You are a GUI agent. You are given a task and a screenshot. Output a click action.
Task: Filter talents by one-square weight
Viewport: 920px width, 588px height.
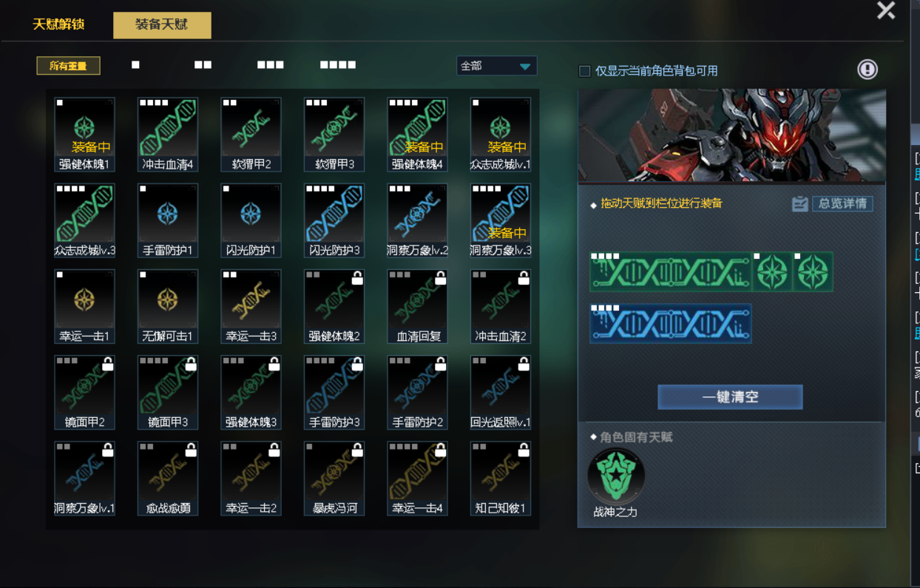[x=135, y=65]
